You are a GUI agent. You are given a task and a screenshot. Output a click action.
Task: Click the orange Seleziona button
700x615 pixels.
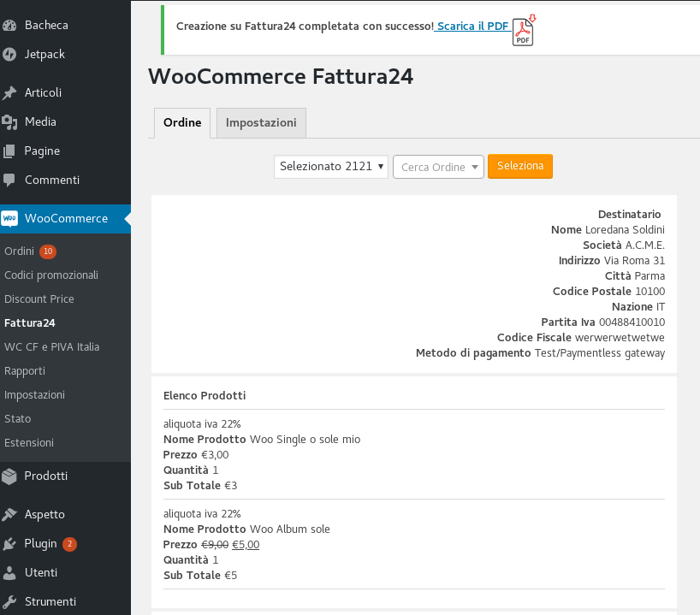point(520,166)
